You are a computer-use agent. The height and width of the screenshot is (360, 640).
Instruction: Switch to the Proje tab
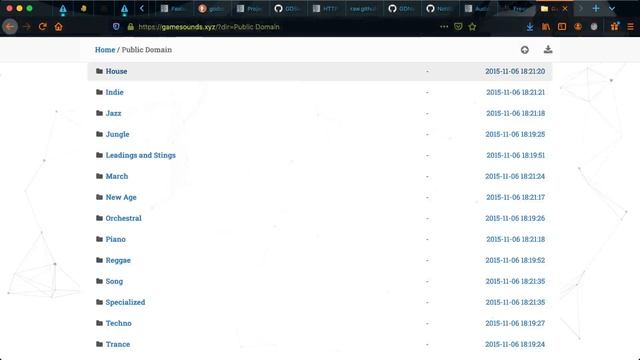click(x=249, y=9)
